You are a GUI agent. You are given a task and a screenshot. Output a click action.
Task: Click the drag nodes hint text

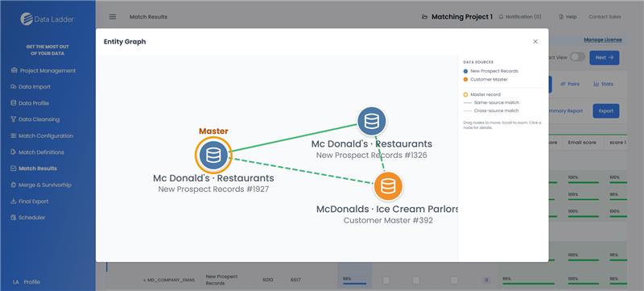[x=502, y=125]
